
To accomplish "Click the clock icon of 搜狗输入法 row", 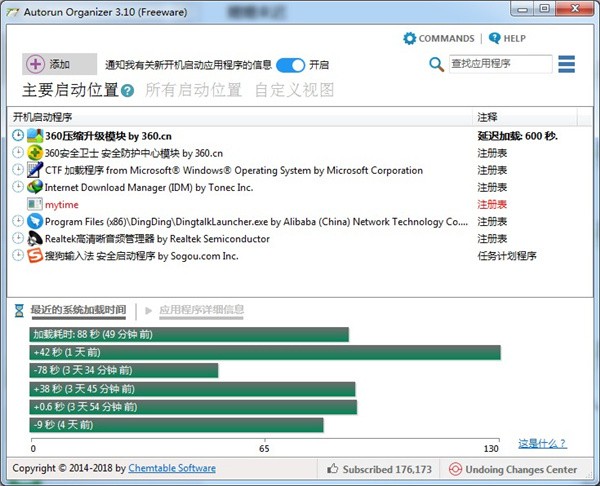I will [x=18, y=255].
